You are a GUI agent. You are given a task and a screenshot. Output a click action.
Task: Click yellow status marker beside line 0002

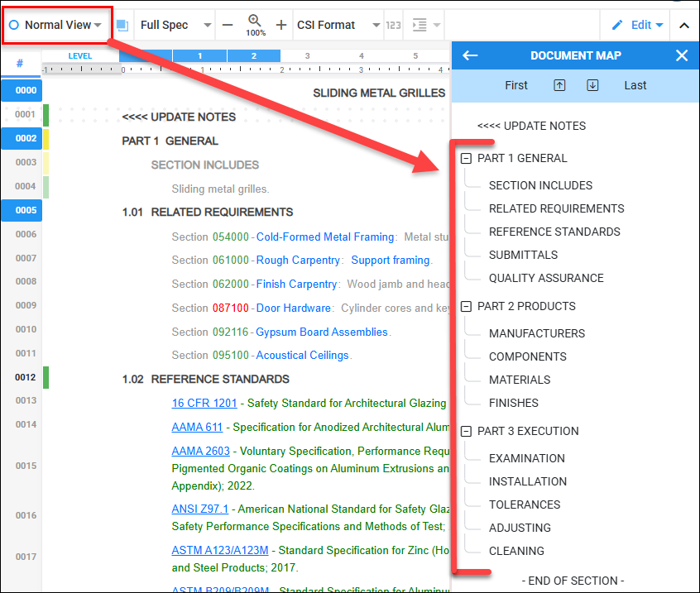[46, 139]
